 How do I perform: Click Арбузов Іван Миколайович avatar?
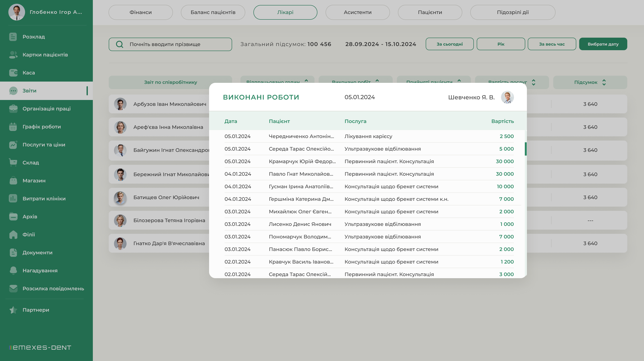pyautogui.click(x=120, y=104)
